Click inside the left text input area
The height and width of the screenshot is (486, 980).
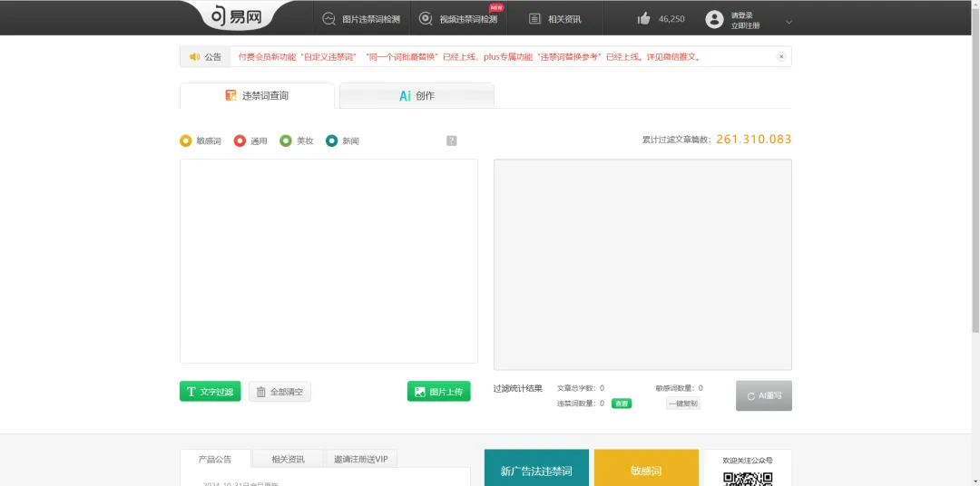328,261
